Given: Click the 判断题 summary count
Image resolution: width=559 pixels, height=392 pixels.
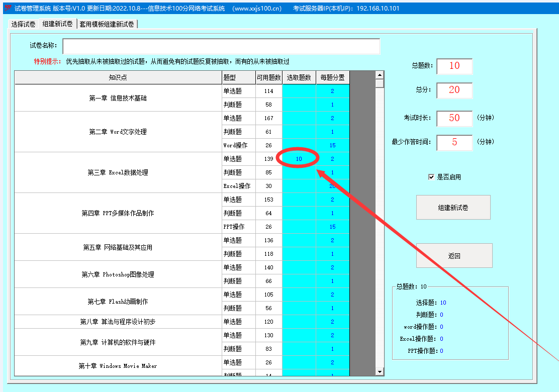Looking at the screenshot, I should click(x=442, y=315).
